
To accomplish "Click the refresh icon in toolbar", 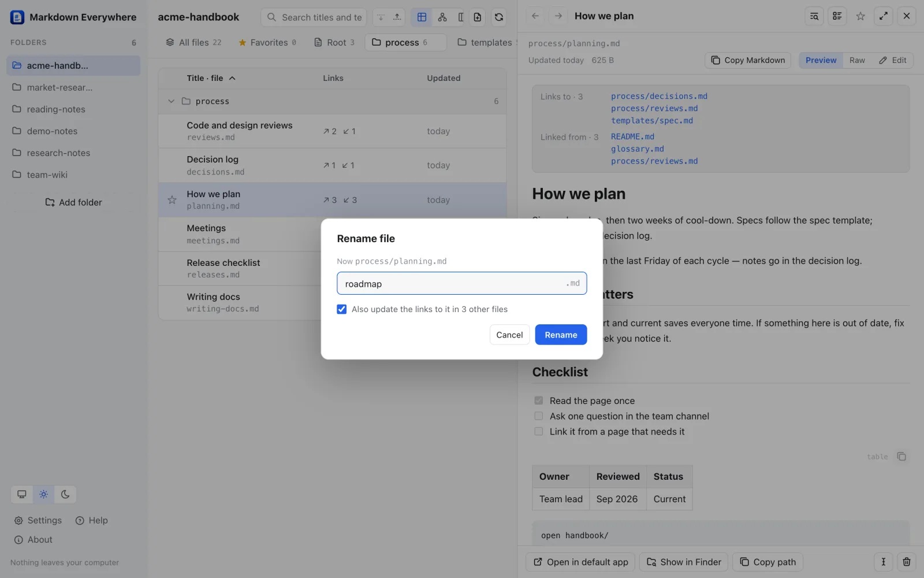I will pyautogui.click(x=499, y=17).
